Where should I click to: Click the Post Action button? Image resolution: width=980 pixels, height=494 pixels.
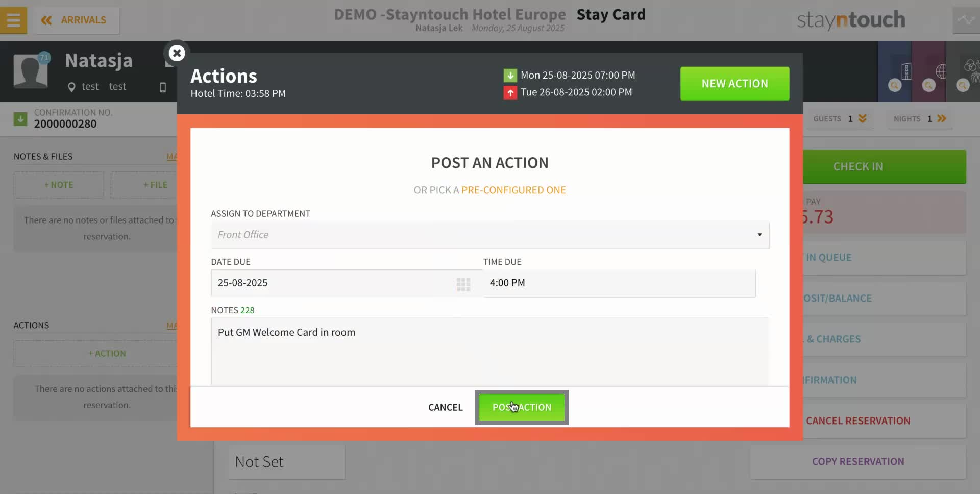pos(522,407)
